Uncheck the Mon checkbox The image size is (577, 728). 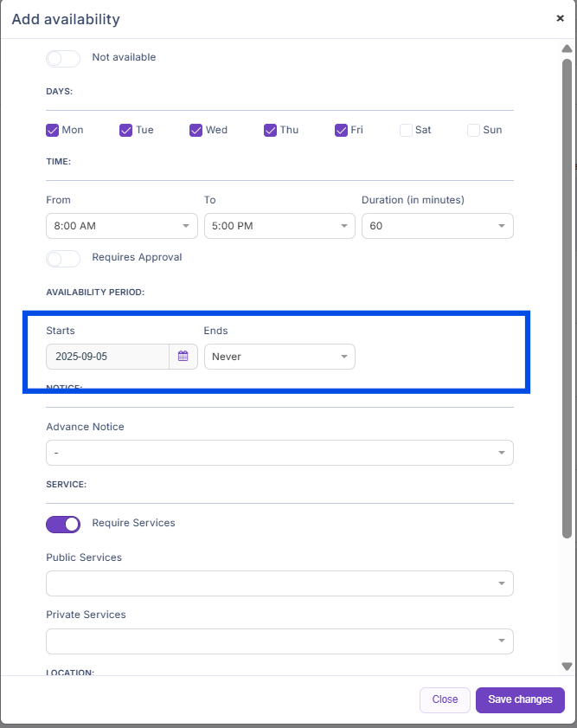(x=52, y=130)
